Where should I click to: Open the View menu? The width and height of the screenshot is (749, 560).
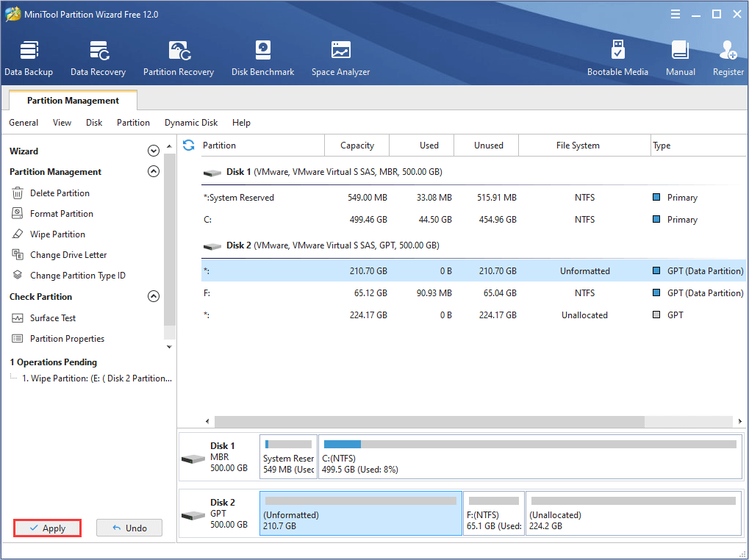click(x=62, y=123)
